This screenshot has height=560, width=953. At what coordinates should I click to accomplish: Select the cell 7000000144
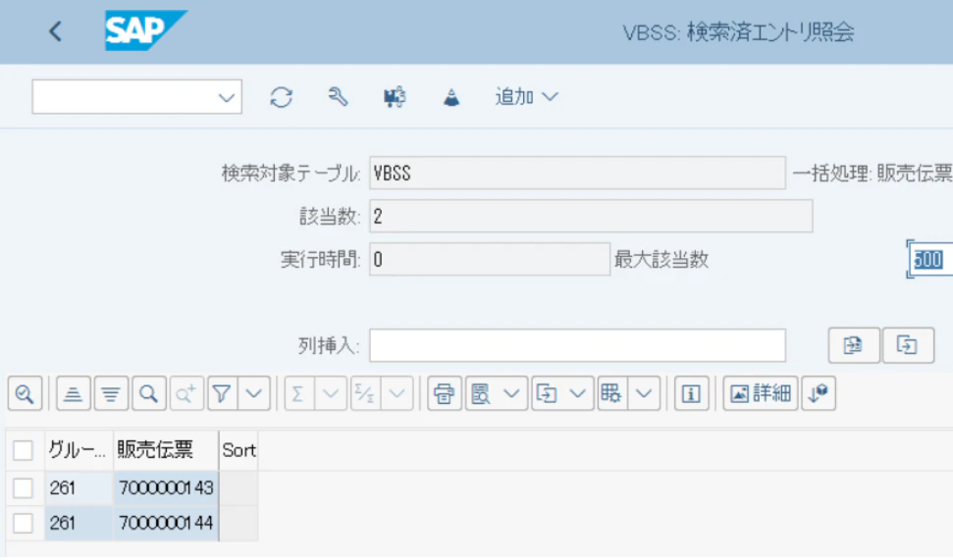(x=166, y=523)
